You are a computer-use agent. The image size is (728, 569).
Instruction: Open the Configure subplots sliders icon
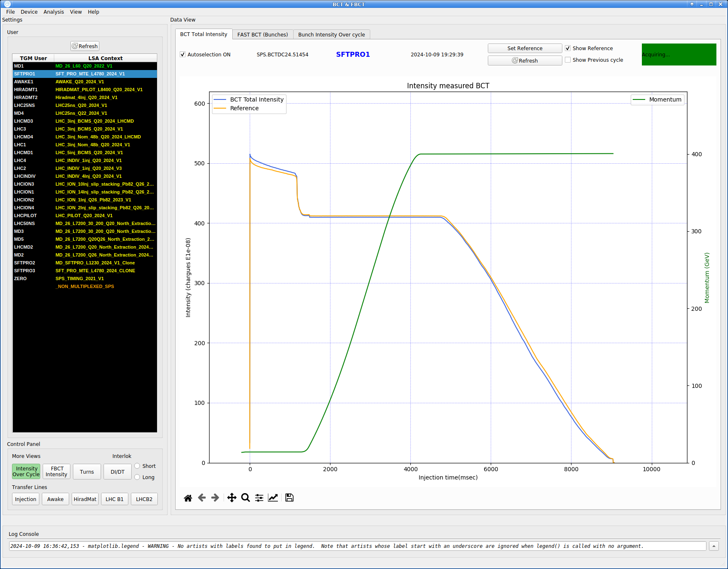click(x=259, y=498)
